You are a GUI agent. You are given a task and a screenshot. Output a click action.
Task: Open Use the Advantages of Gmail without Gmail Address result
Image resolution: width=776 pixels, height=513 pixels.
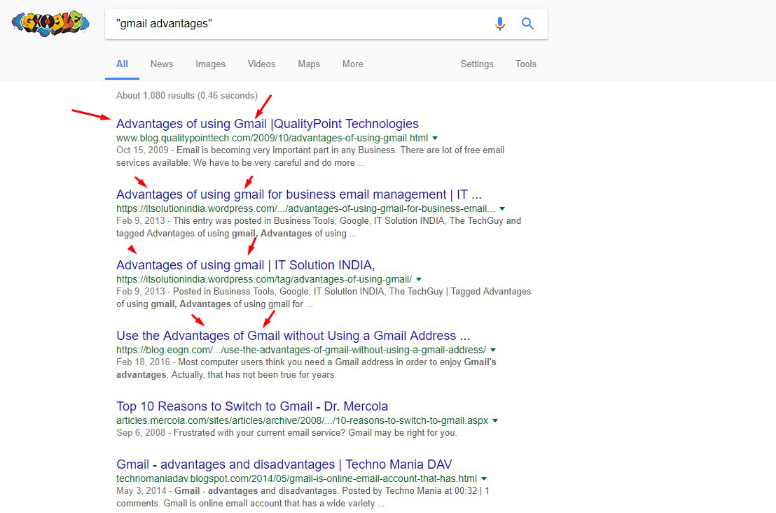[x=293, y=336]
